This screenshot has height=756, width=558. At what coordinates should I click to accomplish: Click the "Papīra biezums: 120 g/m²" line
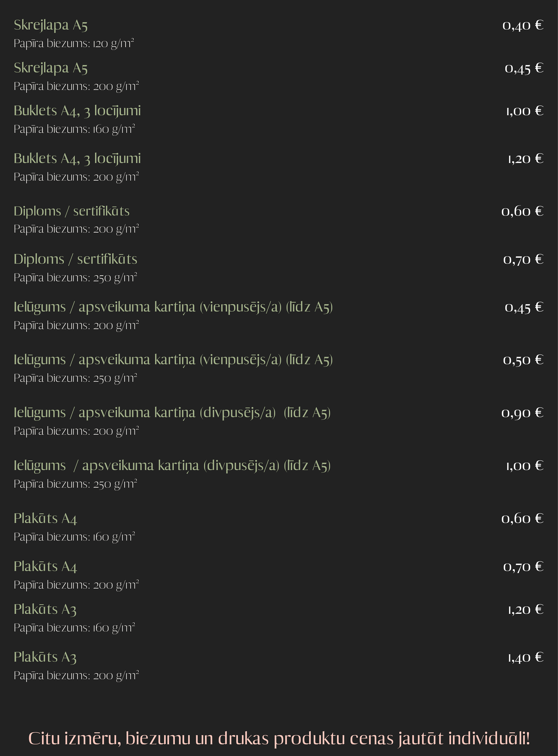(74, 44)
